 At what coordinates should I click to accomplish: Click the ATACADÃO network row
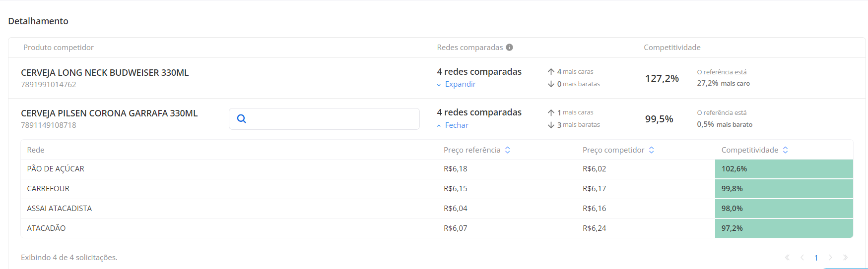[x=437, y=228]
